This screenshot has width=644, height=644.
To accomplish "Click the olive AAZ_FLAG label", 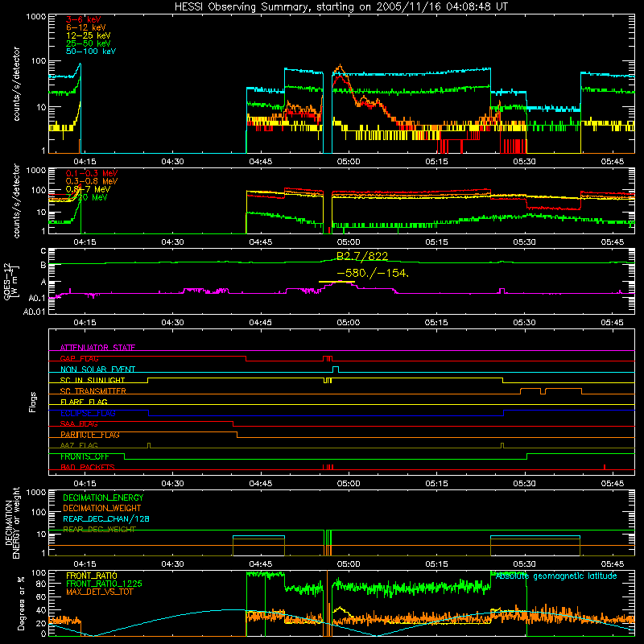I will coord(79,446).
